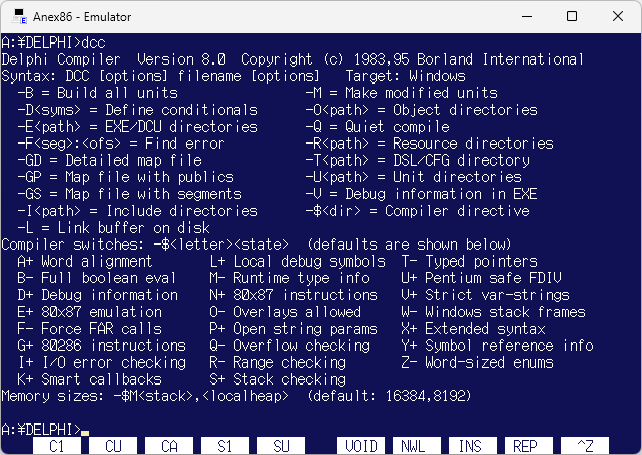Click 'E+ 80x87 emulation' switch text
The height and width of the screenshot is (455, 642).
[89, 312]
